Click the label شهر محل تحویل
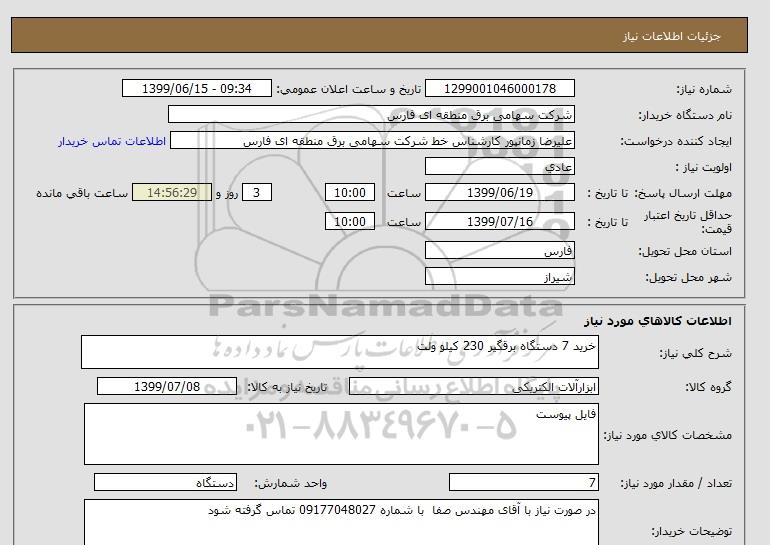The image size is (770, 545). pyautogui.click(x=688, y=277)
